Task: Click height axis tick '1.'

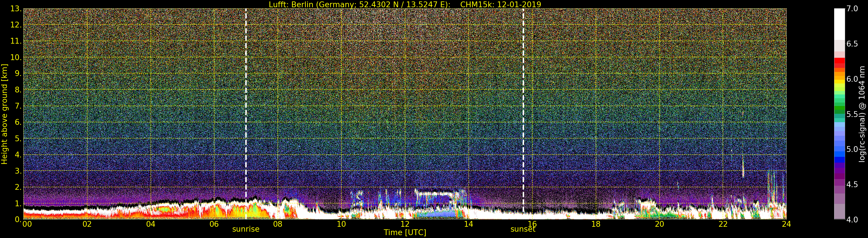Action: (x=18, y=203)
